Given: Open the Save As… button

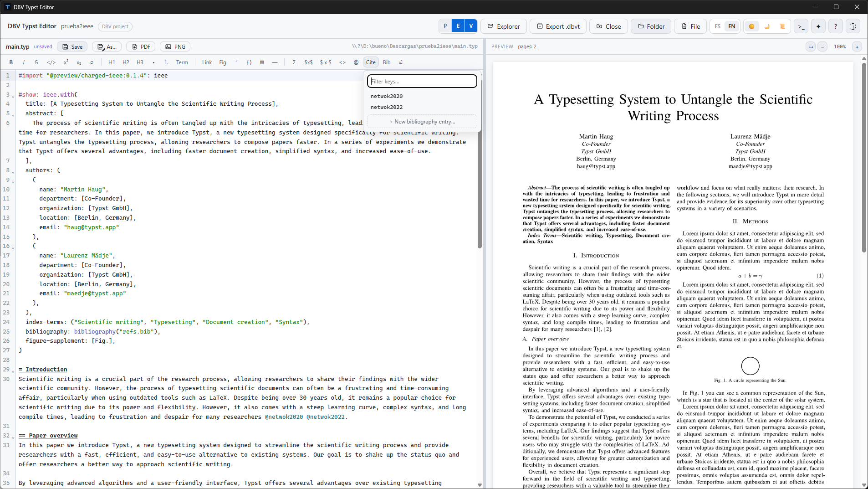Looking at the screenshot, I should (107, 46).
